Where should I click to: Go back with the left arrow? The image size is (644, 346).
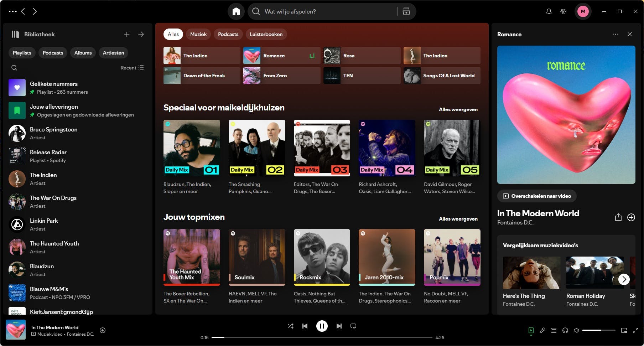coord(23,11)
